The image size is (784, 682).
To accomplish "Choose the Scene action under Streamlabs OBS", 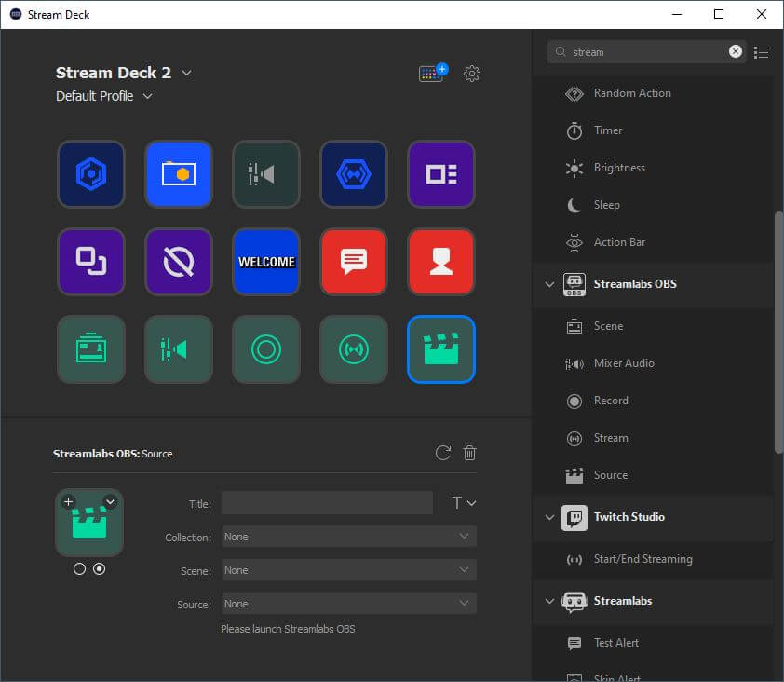I will [x=653, y=326].
